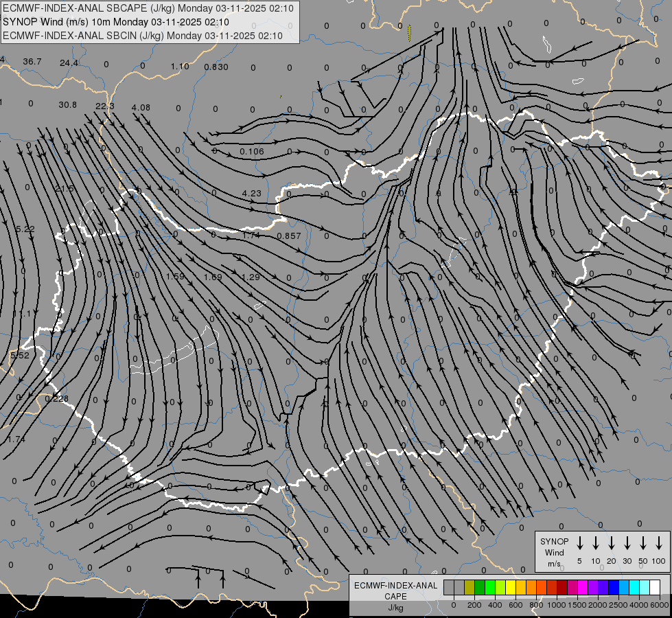Click the 11.1 value on the map

click(x=22, y=314)
